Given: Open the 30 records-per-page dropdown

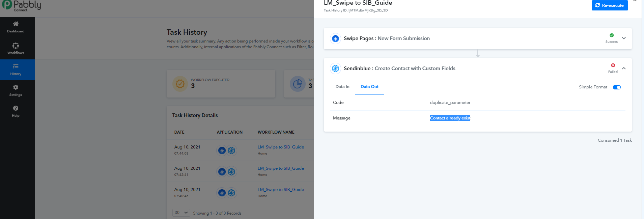Looking at the screenshot, I should tap(181, 213).
